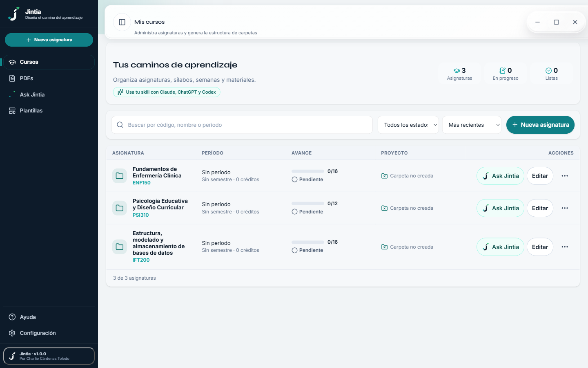Expand the Todos los estados dropdown
This screenshot has height=368, width=588.
(408, 125)
